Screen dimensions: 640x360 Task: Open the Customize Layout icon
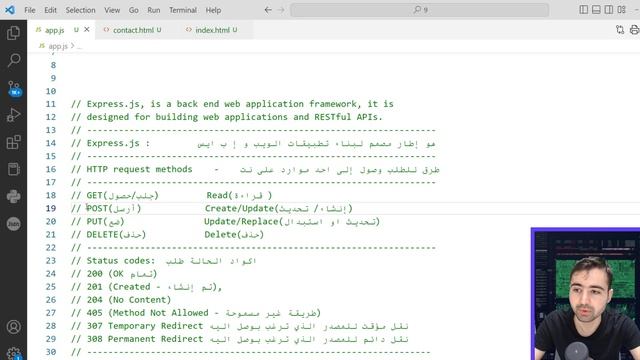coord(621,10)
